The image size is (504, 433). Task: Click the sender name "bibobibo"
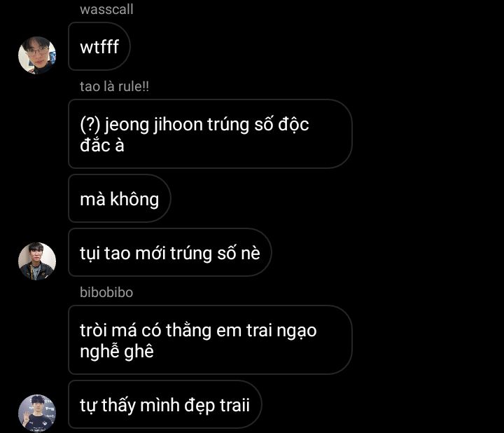[106, 292]
